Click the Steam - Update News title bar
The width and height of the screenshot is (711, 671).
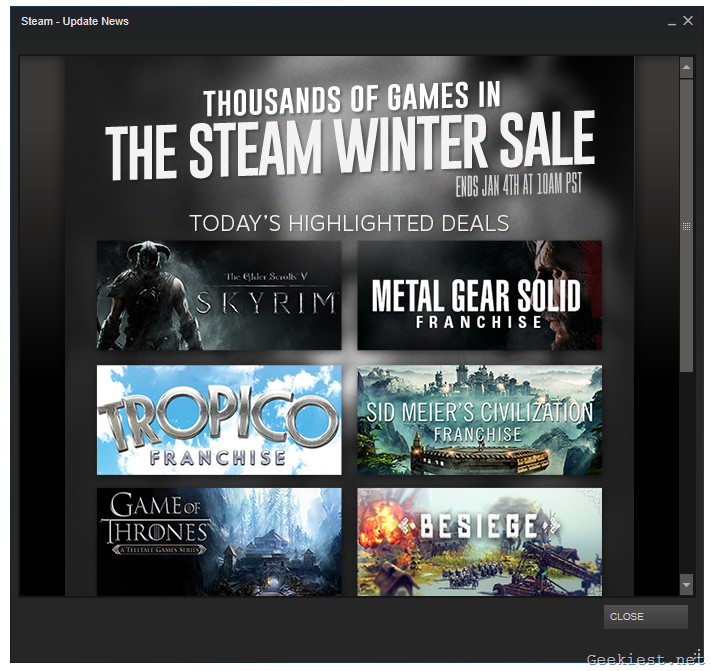click(300, 21)
